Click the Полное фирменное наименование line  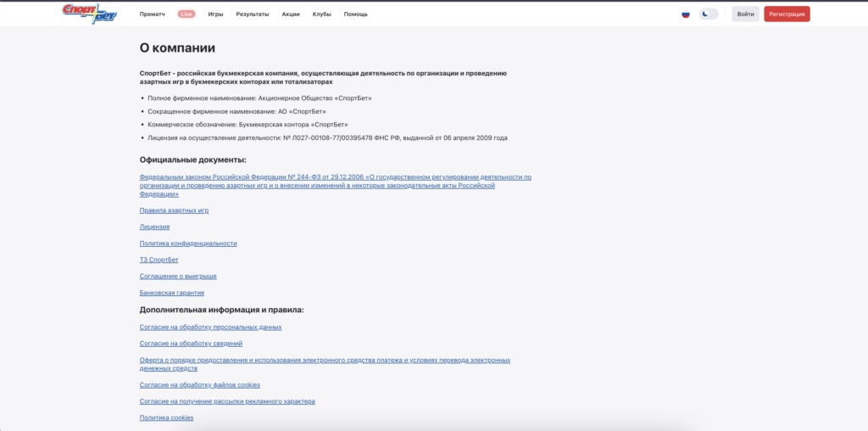click(x=259, y=98)
